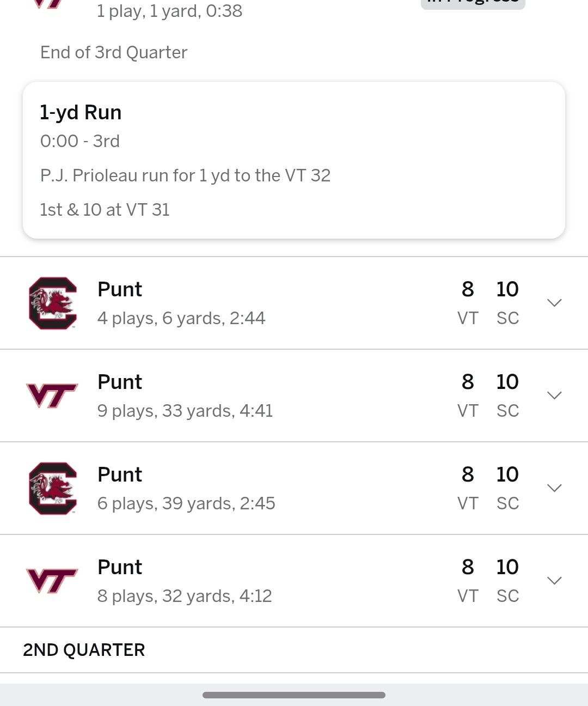Tap the score on the 2:44 punt drive
Screen dimensions: 588x706
pos(488,303)
